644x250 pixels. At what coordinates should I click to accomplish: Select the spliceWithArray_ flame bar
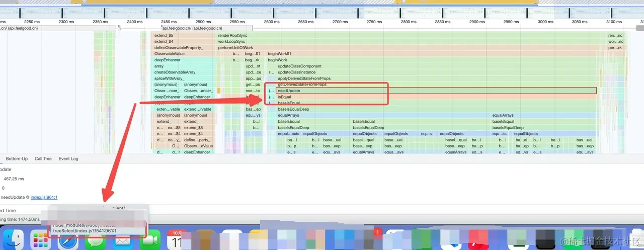pyautogui.click(x=183, y=78)
